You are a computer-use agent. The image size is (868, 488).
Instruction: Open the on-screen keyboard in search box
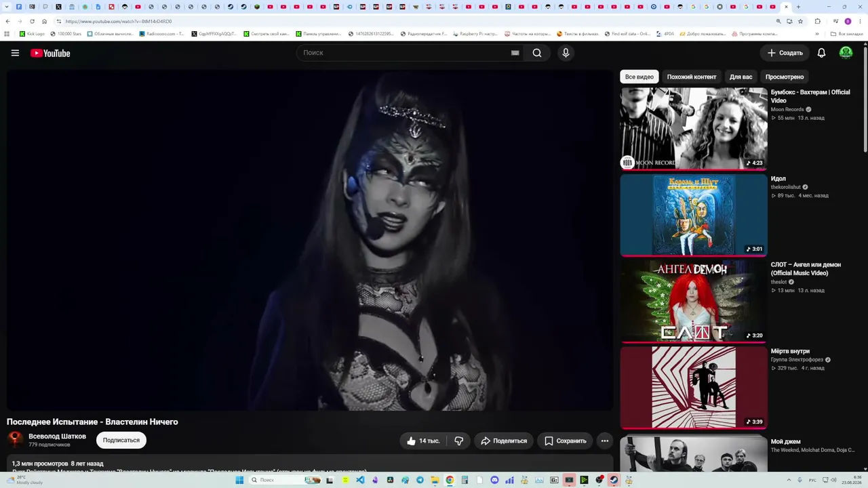[x=515, y=53]
